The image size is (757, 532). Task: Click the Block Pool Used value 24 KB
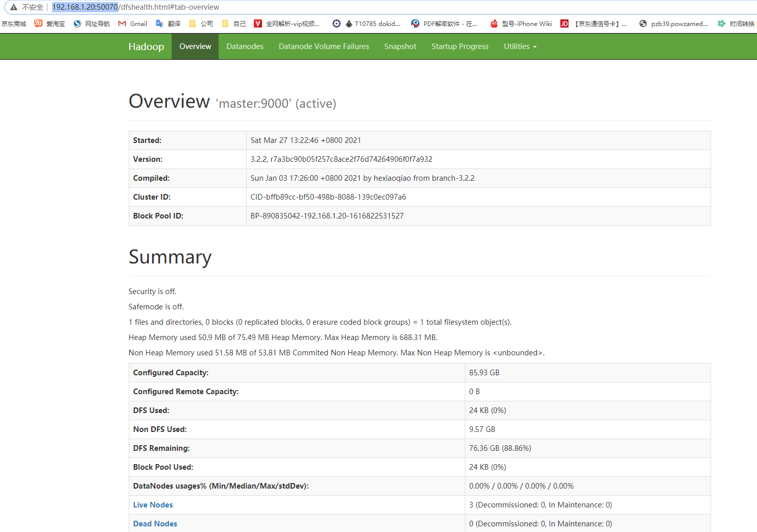(x=488, y=467)
